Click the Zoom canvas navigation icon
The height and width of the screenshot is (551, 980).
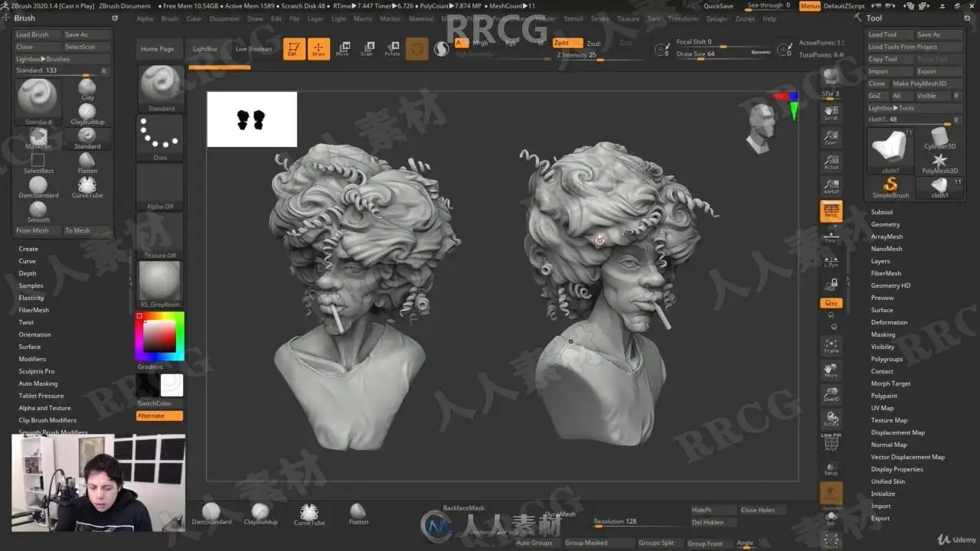(831, 138)
